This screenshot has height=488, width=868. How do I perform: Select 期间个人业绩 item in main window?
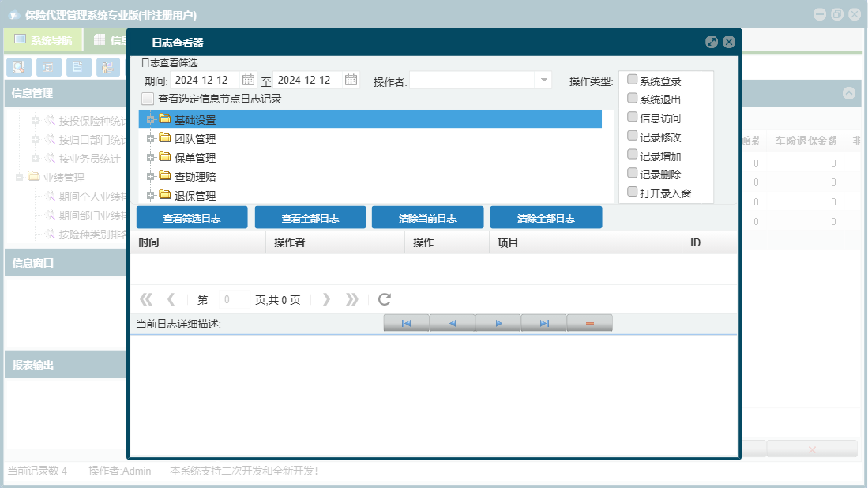point(92,197)
